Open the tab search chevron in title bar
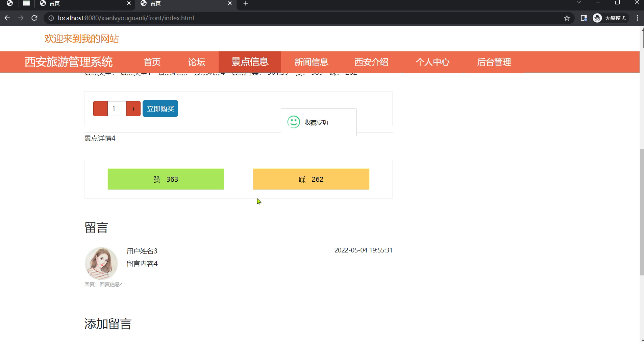 579,3
